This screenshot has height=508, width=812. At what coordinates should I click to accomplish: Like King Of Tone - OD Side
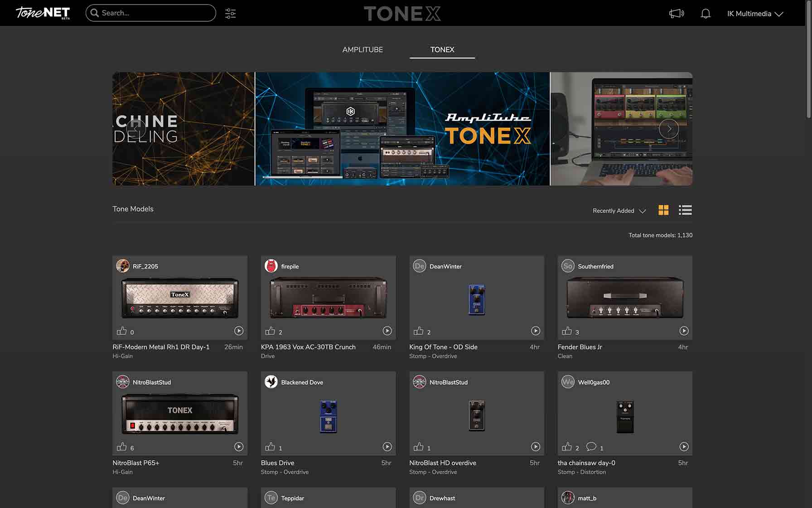[x=419, y=331]
